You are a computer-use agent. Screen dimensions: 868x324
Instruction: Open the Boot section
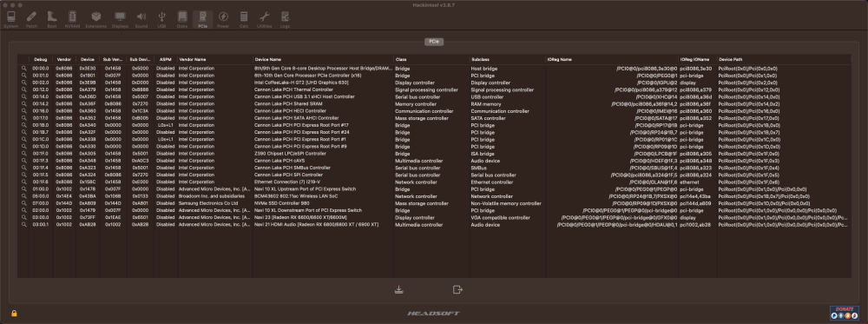click(51, 19)
